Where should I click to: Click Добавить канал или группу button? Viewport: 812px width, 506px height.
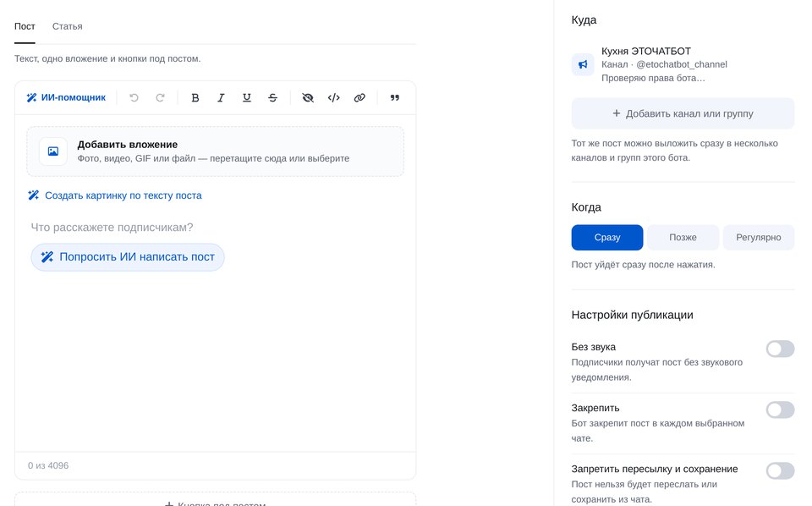(683, 113)
